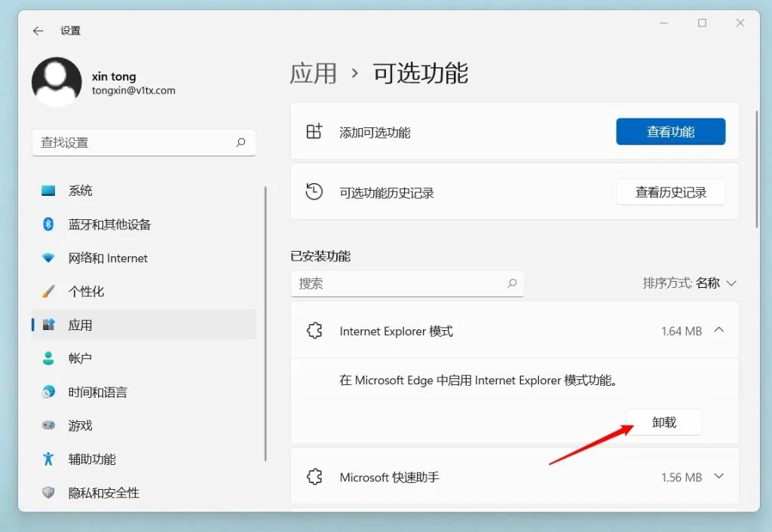This screenshot has width=772, height=532.
Task: Click 应用 in the breadcrumb header
Action: [313, 74]
